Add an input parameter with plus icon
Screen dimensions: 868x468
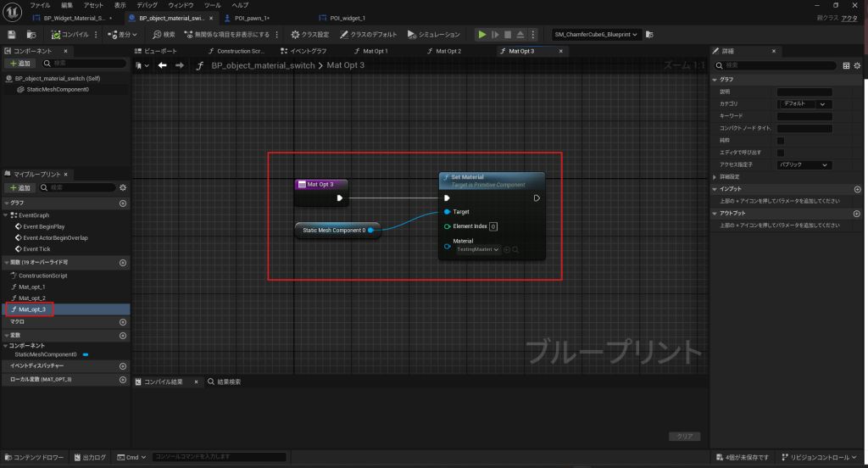tap(858, 189)
